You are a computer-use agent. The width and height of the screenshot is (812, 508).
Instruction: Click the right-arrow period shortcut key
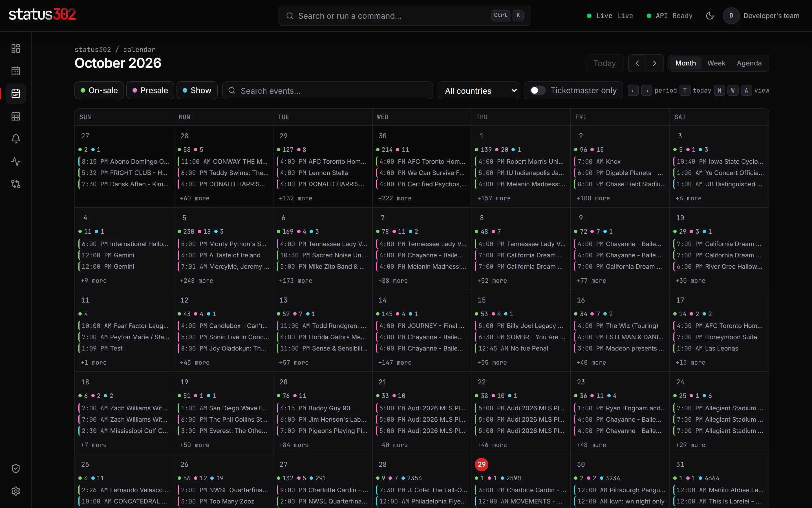646,90
